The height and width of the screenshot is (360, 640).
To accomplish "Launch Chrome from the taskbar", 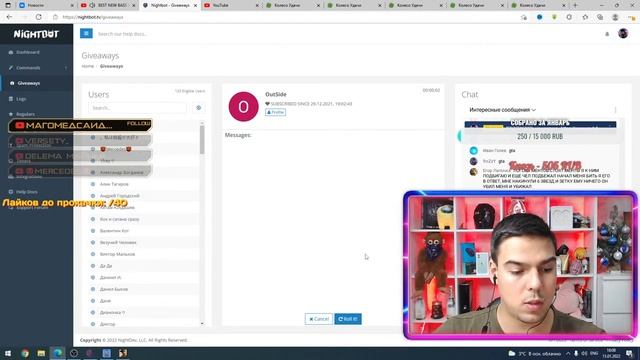I will pyautogui.click(x=25, y=353).
